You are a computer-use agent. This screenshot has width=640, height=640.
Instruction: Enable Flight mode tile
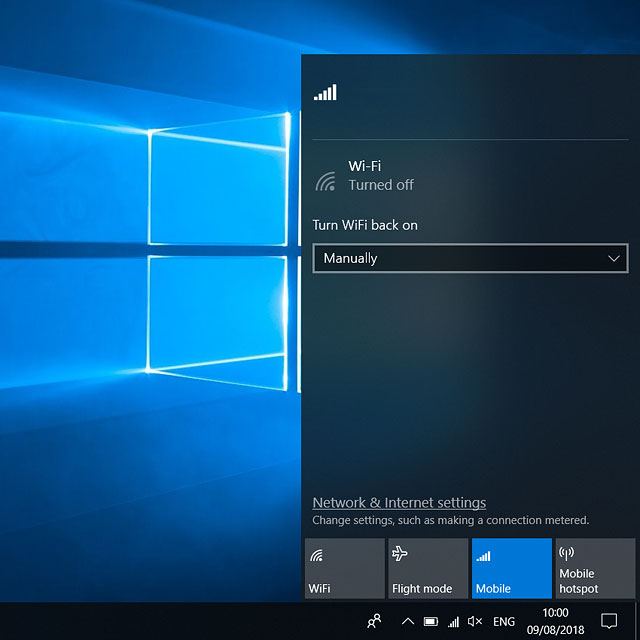coord(428,568)
